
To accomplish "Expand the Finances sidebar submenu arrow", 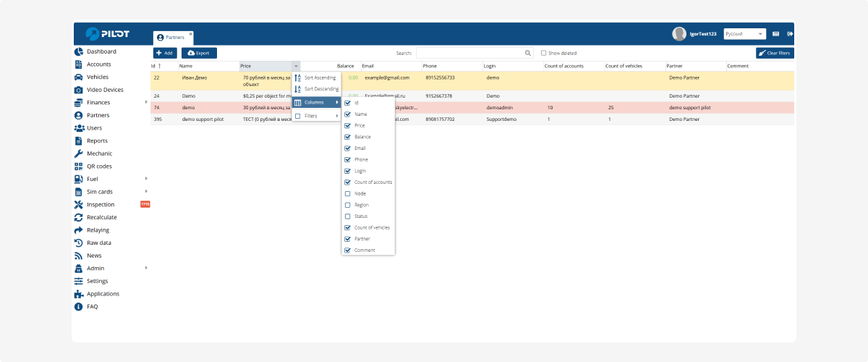I will tap(145, 103).
